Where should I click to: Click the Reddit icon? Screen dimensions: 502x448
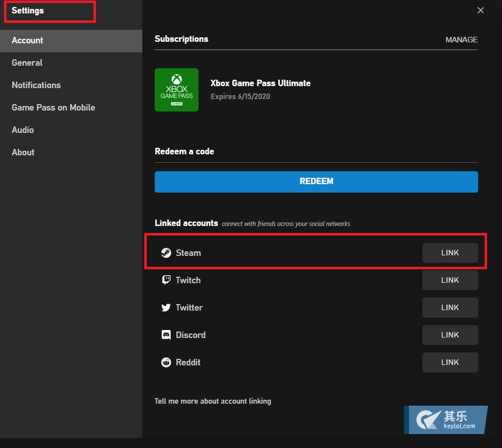point(166,362)
